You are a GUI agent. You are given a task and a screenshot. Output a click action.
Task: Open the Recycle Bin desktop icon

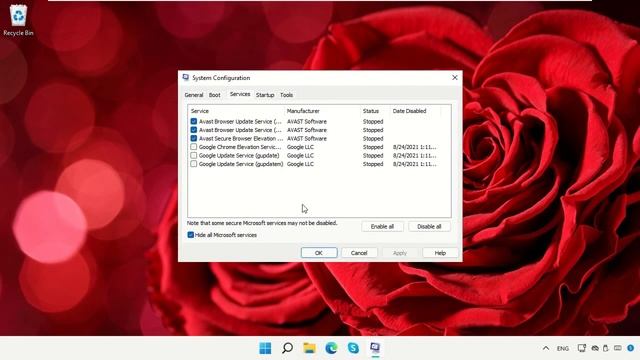[18, 20]
